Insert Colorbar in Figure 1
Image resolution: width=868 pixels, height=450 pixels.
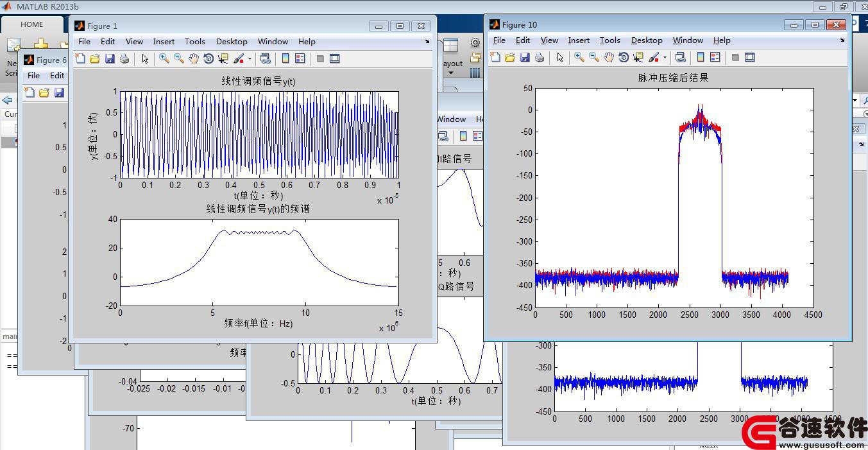(285, 58)
